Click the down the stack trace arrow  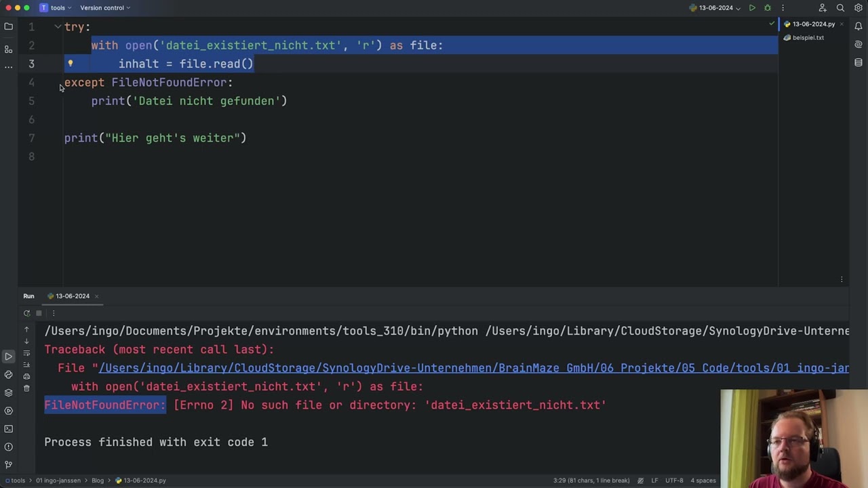pos(26,341)
